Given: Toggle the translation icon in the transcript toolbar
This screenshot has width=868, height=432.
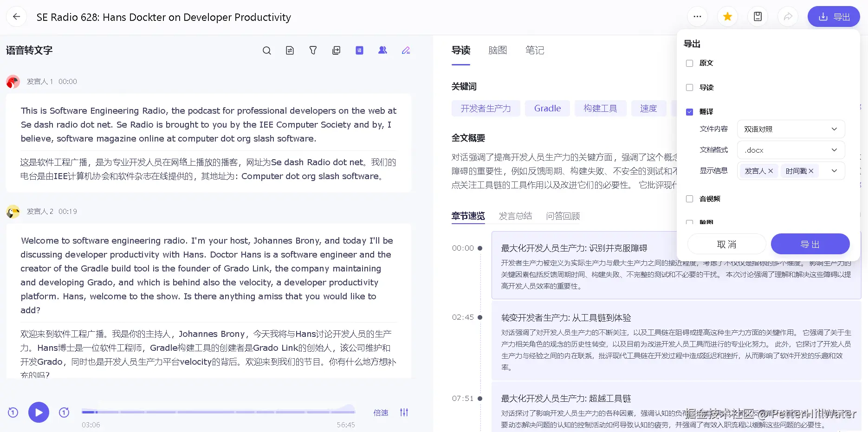Looking at the screenshot, I should click(360, 51).
